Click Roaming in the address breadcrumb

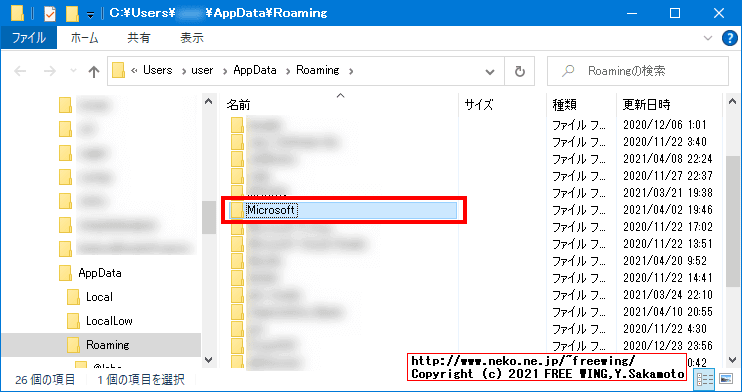(318, 70)
